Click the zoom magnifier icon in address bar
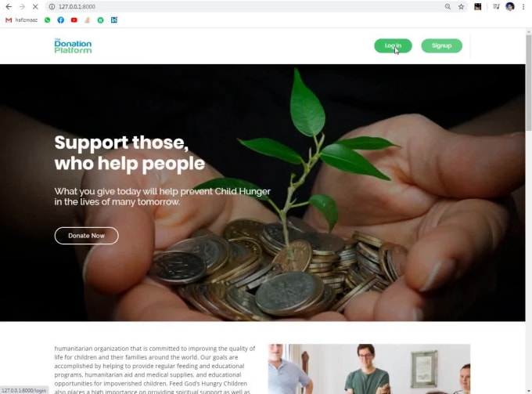This screenshot has height=394, width=532. tap(448, 6)
